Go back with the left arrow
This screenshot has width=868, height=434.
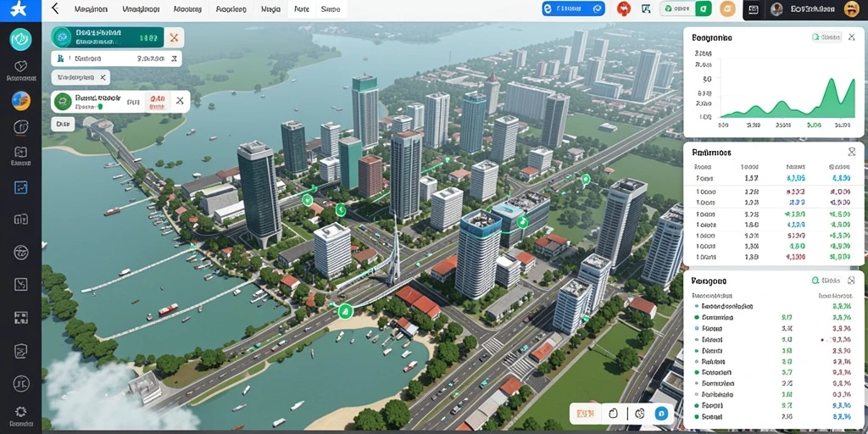pyautogui.click(x=54, y=8)
